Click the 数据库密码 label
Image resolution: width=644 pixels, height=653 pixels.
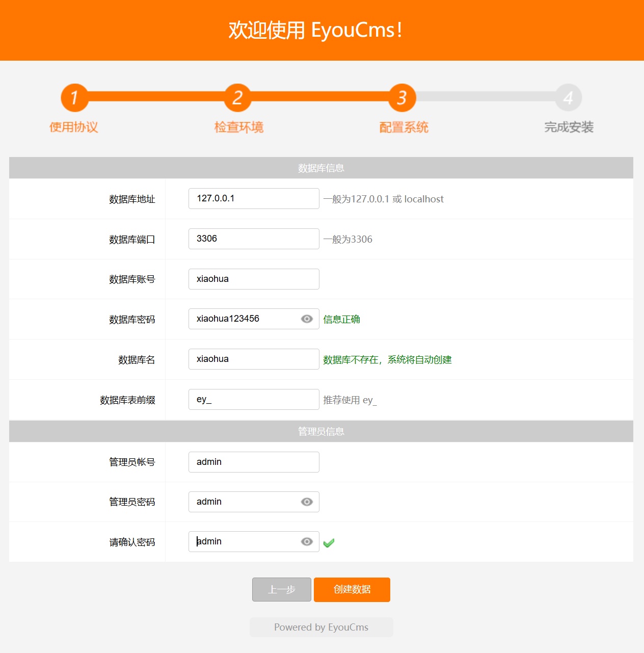[x=132, y=320]
